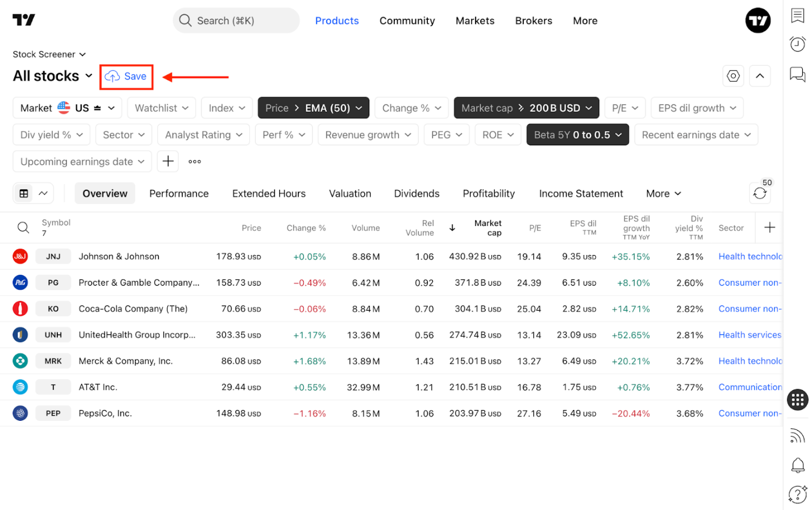The width and height of the screenshot is (812, 510).
Task: Open the Products menu
Action: pyautogui.click(x=337, y=20)
